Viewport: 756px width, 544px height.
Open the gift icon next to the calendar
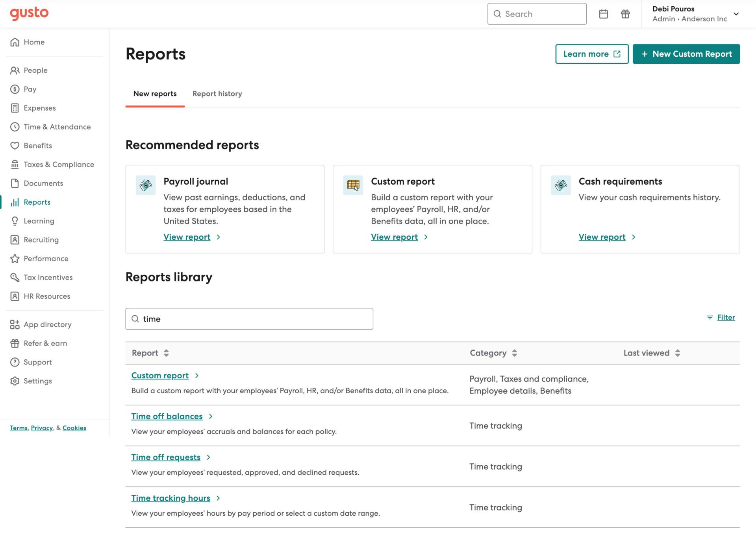click(x=625, y=14)
